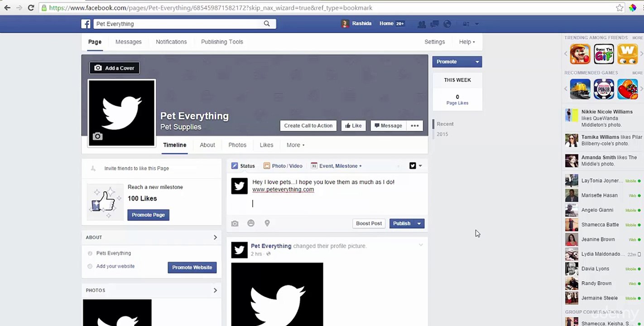Open chat with Marisette Hasan

603,195
